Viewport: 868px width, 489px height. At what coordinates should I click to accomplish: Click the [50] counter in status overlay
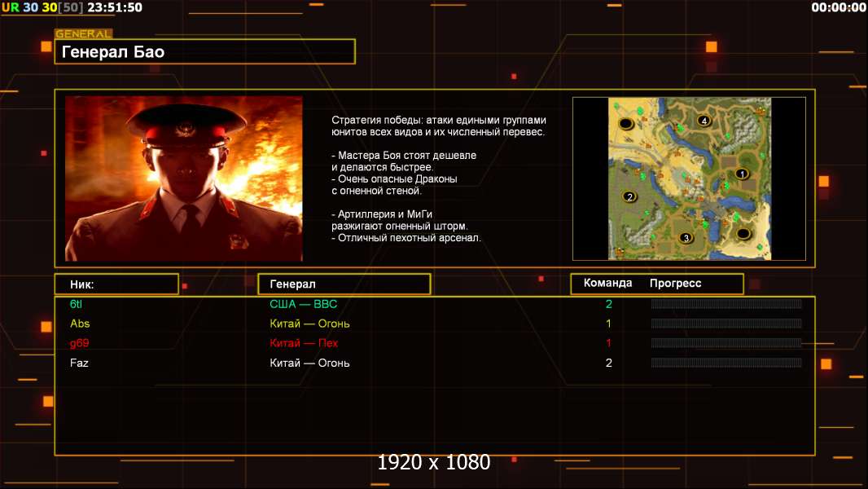(x=70, y=7)
